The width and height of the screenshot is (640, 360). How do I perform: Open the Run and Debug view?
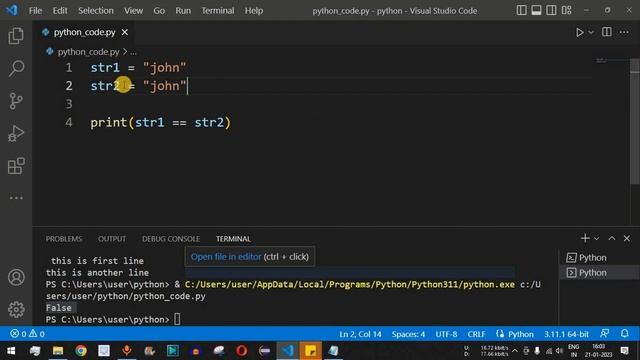click(16, 133)
